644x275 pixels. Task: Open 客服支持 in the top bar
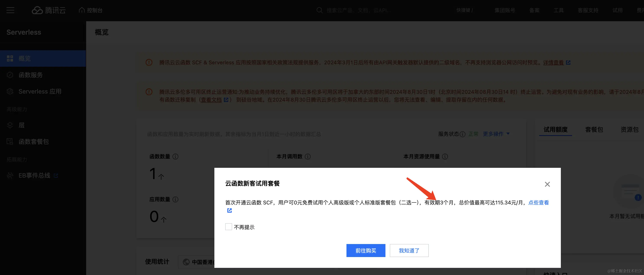click(x=588, y=10)
